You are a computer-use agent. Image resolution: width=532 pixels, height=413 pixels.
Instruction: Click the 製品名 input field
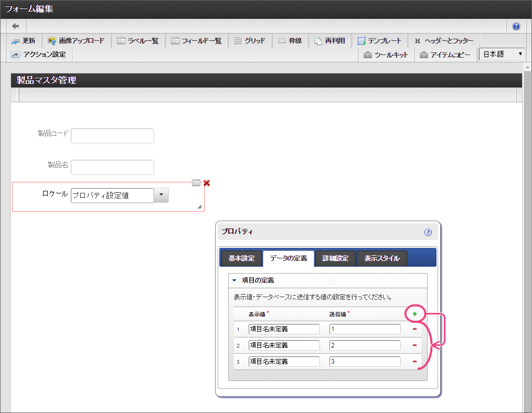(112, 167)
